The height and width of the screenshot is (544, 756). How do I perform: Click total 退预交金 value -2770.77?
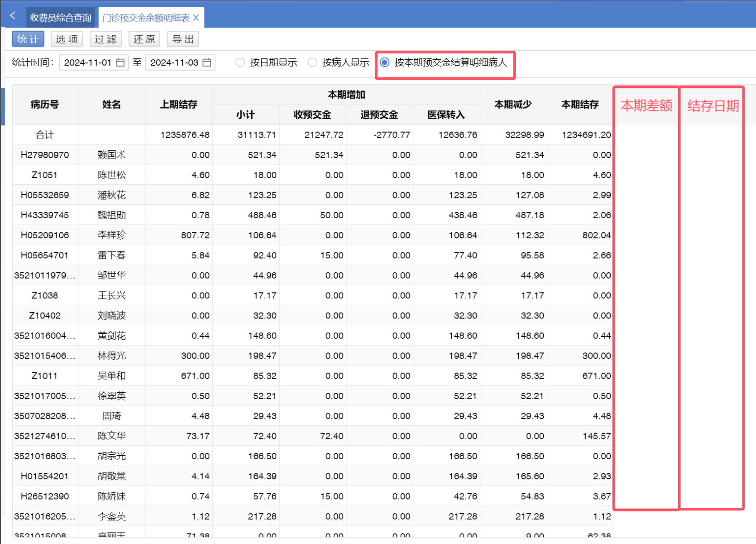[392, 135]
